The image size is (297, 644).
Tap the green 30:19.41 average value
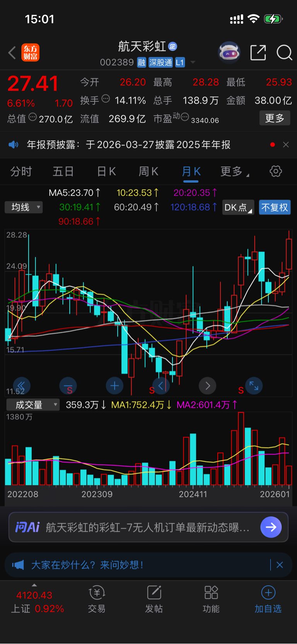click(x=80, y=207)
